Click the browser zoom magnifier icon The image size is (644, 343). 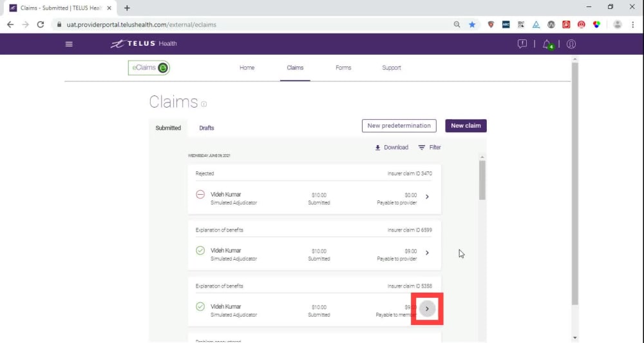click(x=457, y=24)
